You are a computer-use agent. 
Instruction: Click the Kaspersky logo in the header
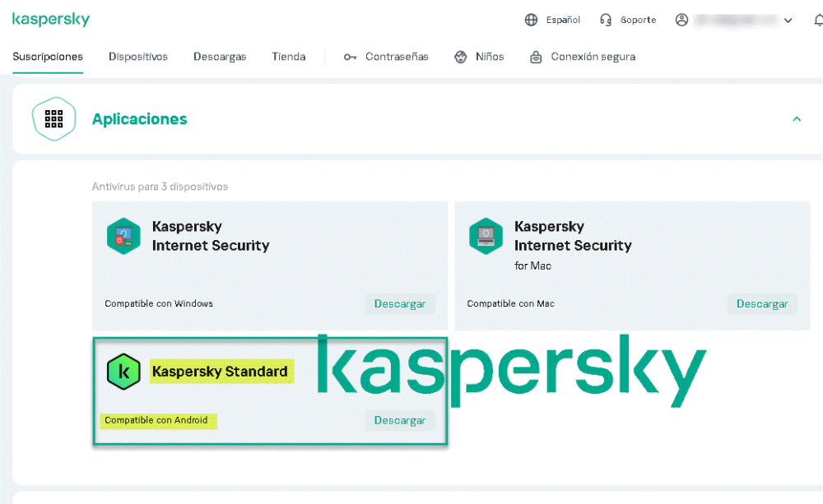coord(51,20)
